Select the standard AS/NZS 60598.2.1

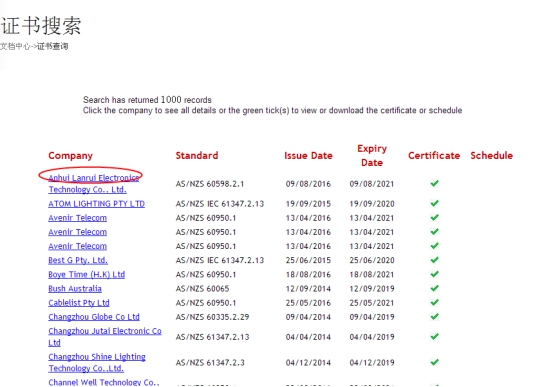(x=210, y=184)
